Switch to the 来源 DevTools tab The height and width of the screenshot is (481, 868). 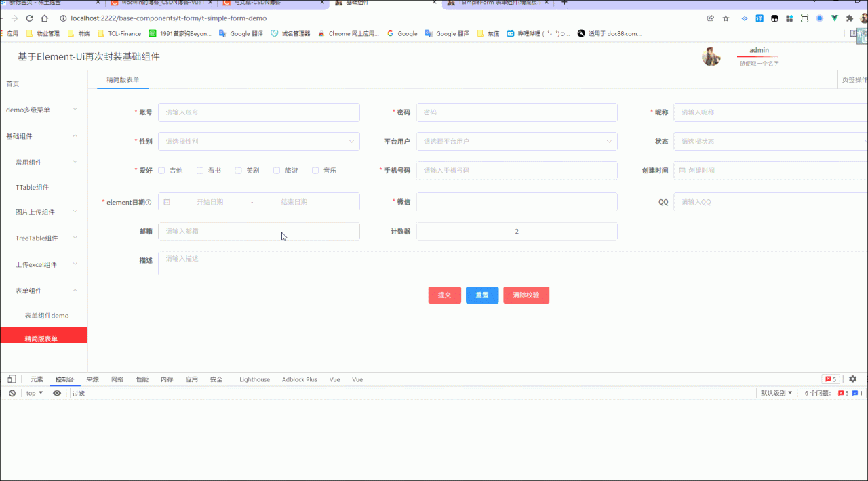click(92, 379)
